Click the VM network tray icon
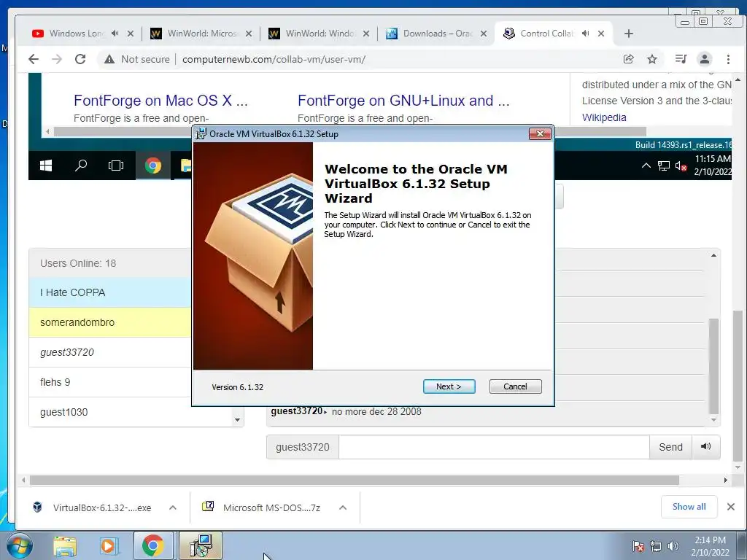Image resolution: width=747 pixels, height=560 pixels. [x=664, y=166]
